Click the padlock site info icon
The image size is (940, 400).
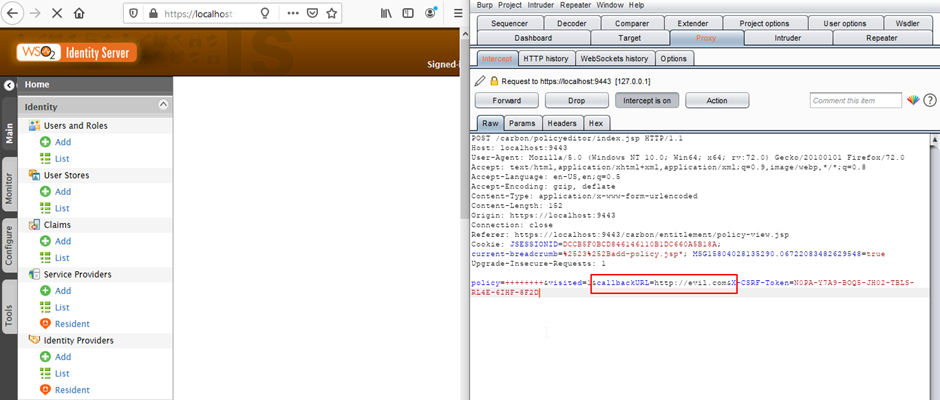click(x=152, y=13)
